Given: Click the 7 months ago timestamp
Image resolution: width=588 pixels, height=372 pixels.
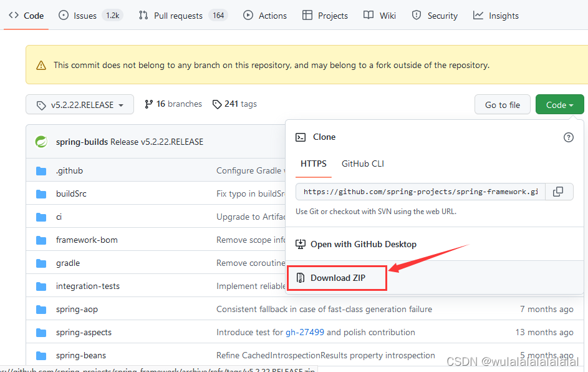Looking at the screenshot, I should point(546,310).
